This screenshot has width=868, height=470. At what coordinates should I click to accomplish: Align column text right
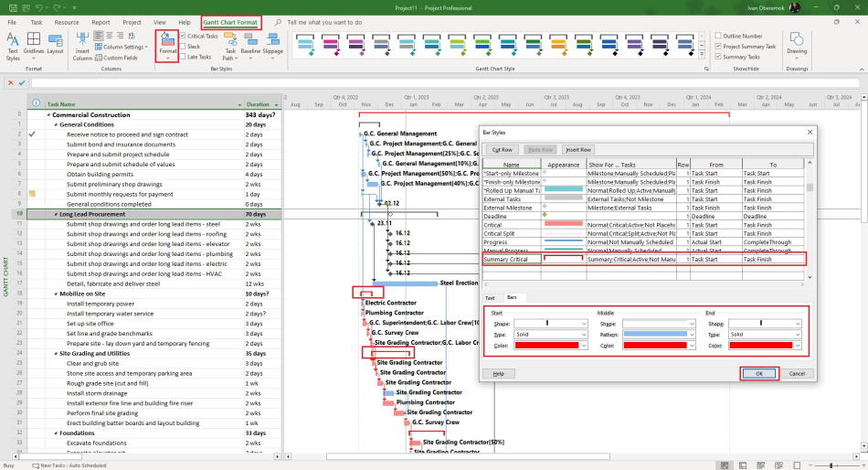click(120, 36)
